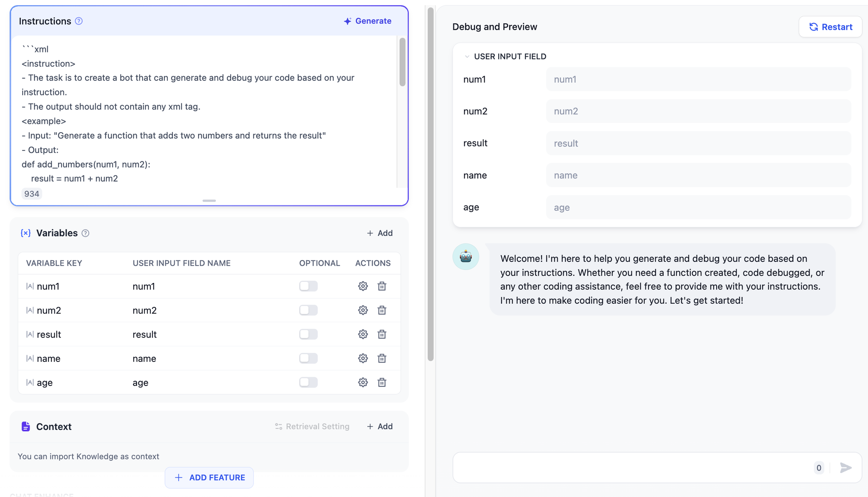
Task: Delete the num1 variable with trash icon
Action: pos(382,286)
